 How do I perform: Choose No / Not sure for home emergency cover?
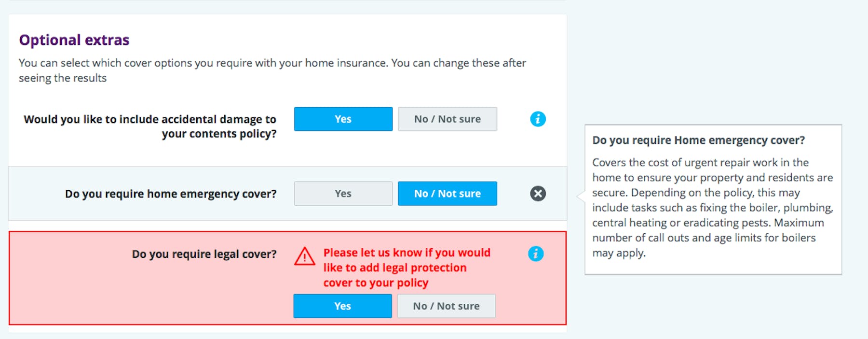point(448,194)
